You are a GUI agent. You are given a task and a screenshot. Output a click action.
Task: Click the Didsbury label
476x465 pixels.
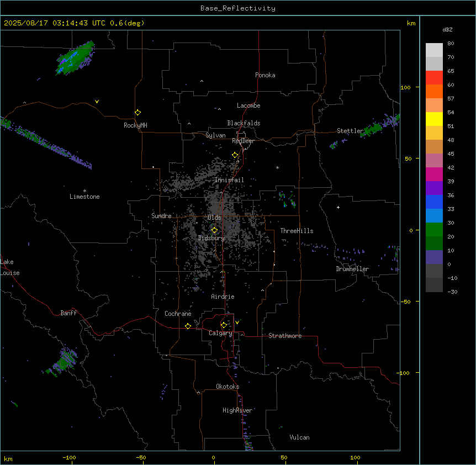[x=211, y=238]
